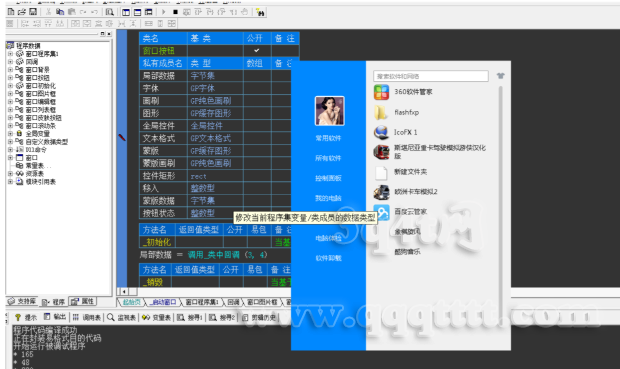Click the user avatar photo in launcher
This screenshot has width=620, height=369.
click(x=329, y=111)
